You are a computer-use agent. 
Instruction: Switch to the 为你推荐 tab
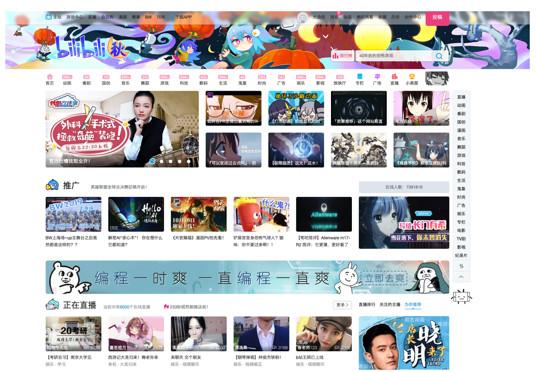(x=413, y=304)
